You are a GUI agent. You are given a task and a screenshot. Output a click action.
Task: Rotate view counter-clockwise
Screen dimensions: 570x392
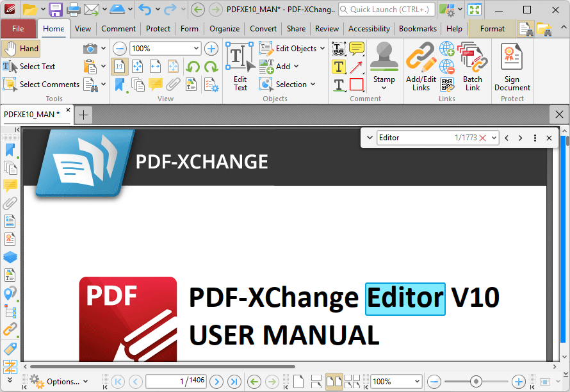click(193, 67)
